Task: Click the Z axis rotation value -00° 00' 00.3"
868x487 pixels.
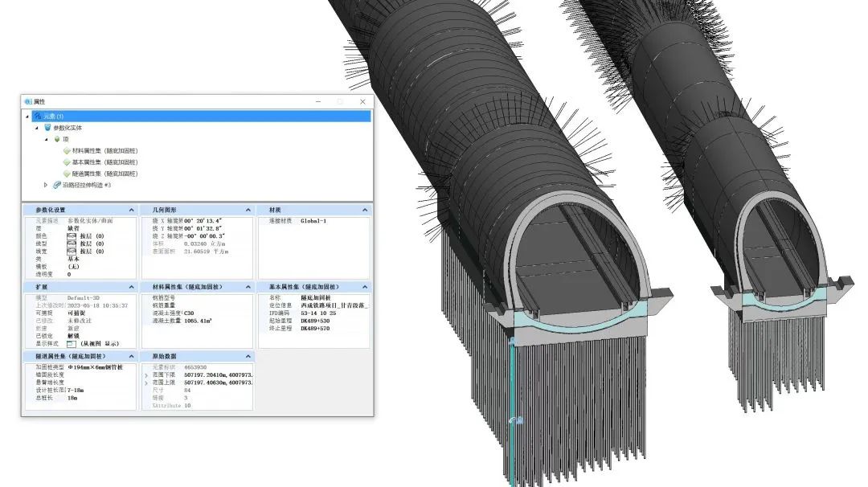Action: pyautogui.click(x=204, y=236)
